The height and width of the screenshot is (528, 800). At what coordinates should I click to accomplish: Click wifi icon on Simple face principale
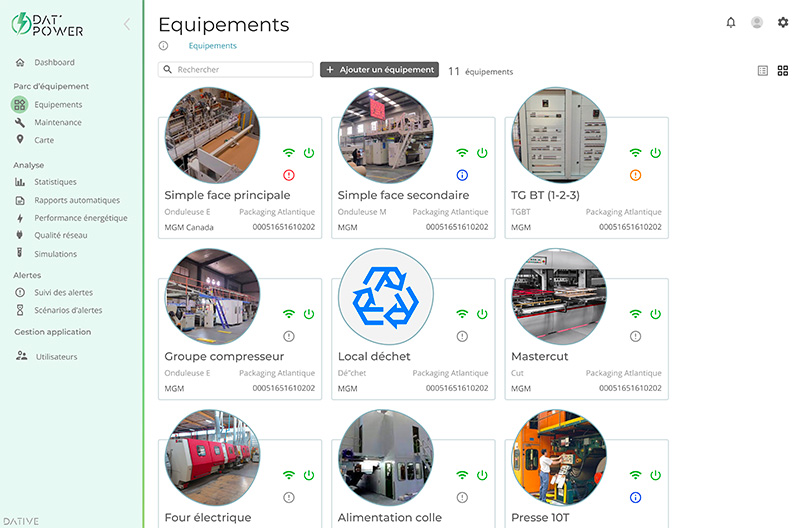[289, 153]
